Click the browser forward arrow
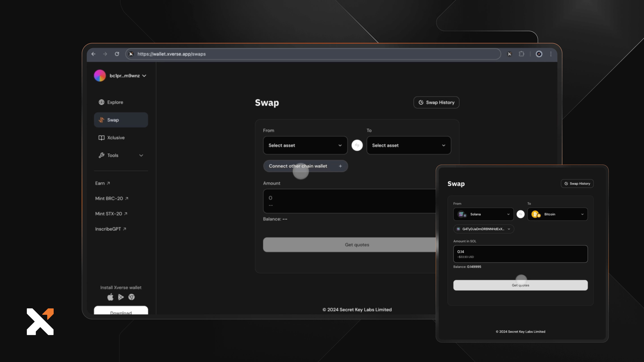This screenshot has width=644, height=362. click(x=105, y=54)
